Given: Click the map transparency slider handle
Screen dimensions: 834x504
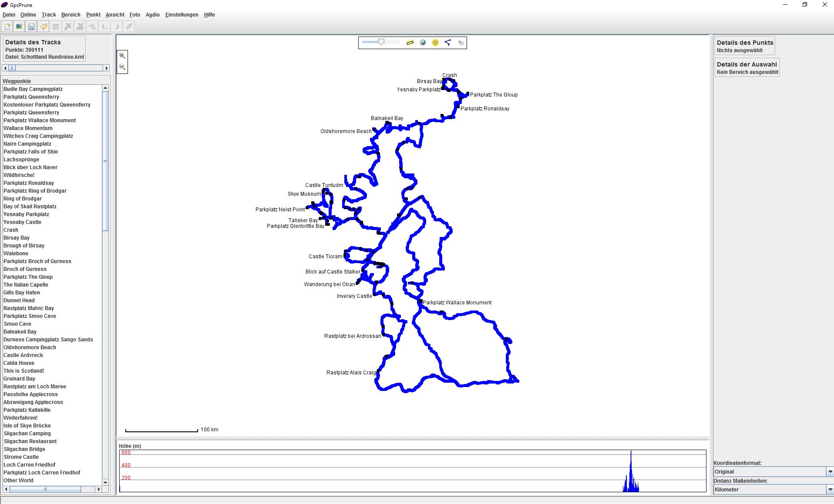Looking at the screenshot, I should (381, 42).
